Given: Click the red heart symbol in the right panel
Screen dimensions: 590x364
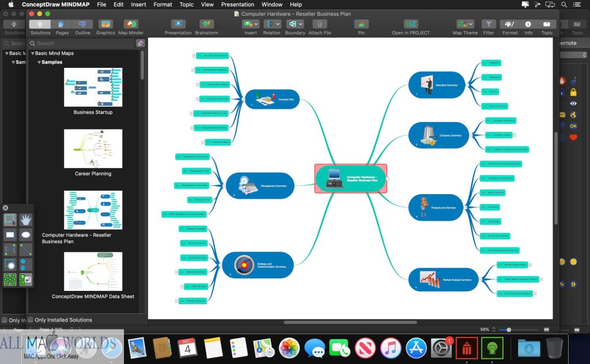Looking at the screenshot, I should point(573,137).
